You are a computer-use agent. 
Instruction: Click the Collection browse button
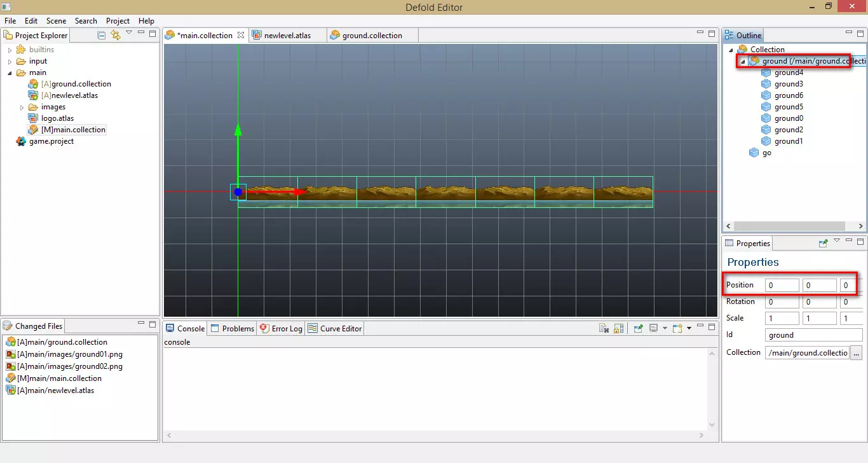point(856,352)
